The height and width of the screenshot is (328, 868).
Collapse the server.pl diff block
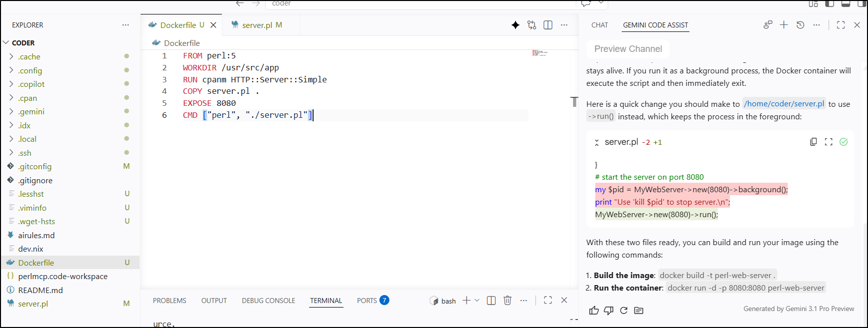point(597,142)
